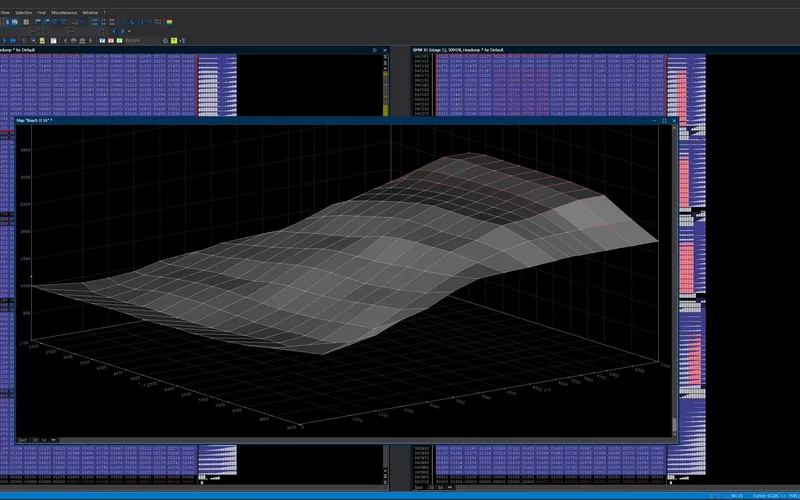Open the ? help menu
Screen dimensions: 800x500
[105, 12]
